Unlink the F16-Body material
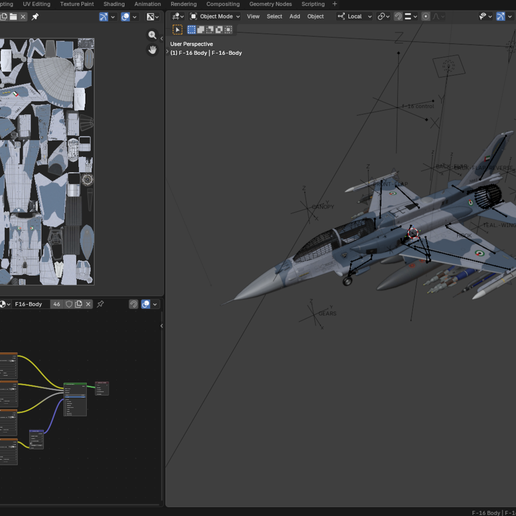The height and width of the screenshot is (516, 516). (x=88, y=304)
